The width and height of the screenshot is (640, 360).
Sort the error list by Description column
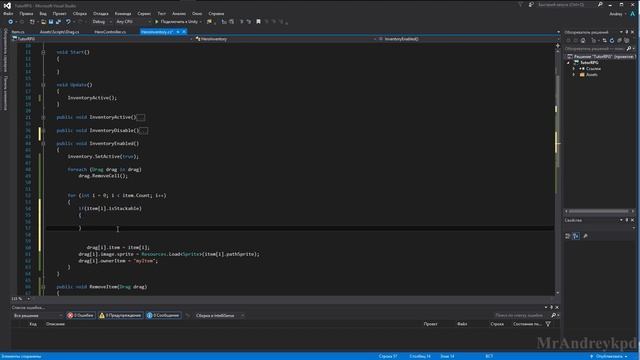[56, 324]
